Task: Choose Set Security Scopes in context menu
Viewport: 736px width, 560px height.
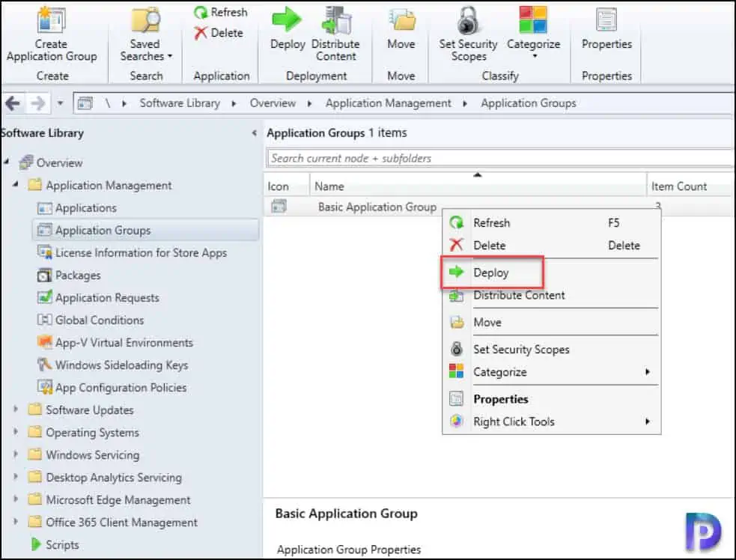Action: (552, 349)
